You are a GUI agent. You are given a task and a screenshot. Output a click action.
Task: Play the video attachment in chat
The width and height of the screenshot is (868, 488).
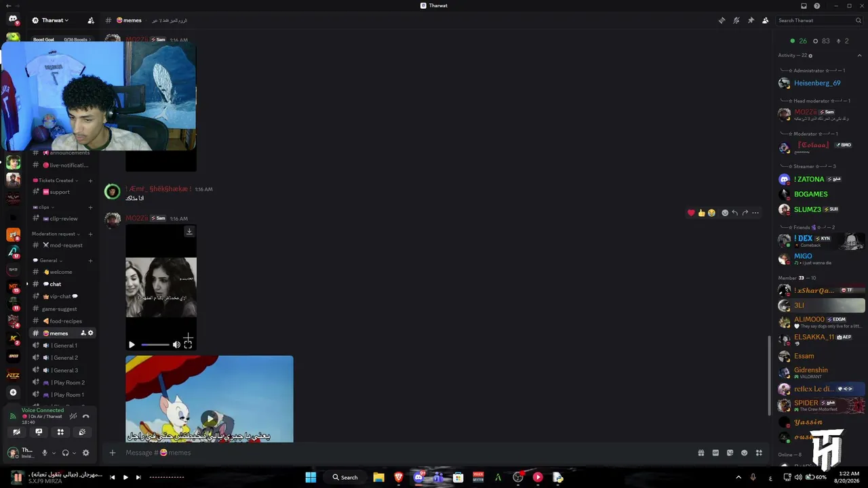(x=132, y=345)
